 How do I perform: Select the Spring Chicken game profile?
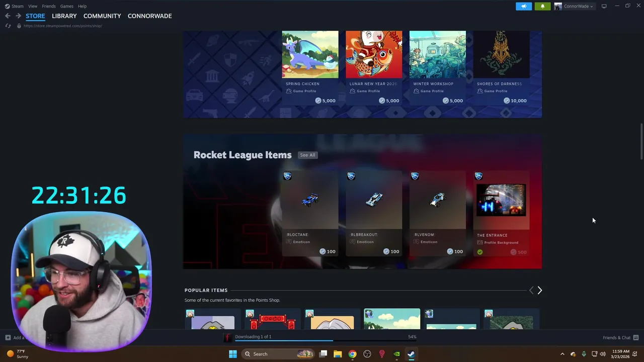[310, 68]
